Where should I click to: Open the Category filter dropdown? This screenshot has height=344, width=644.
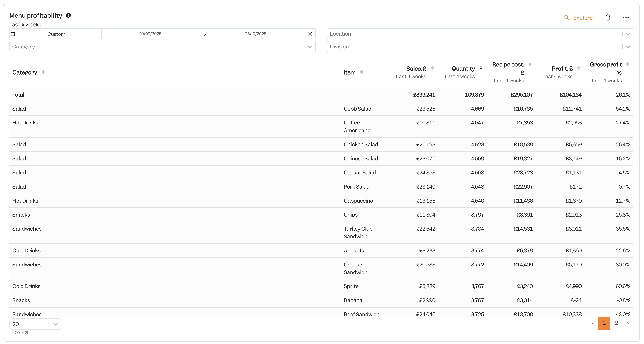point(163,47)
